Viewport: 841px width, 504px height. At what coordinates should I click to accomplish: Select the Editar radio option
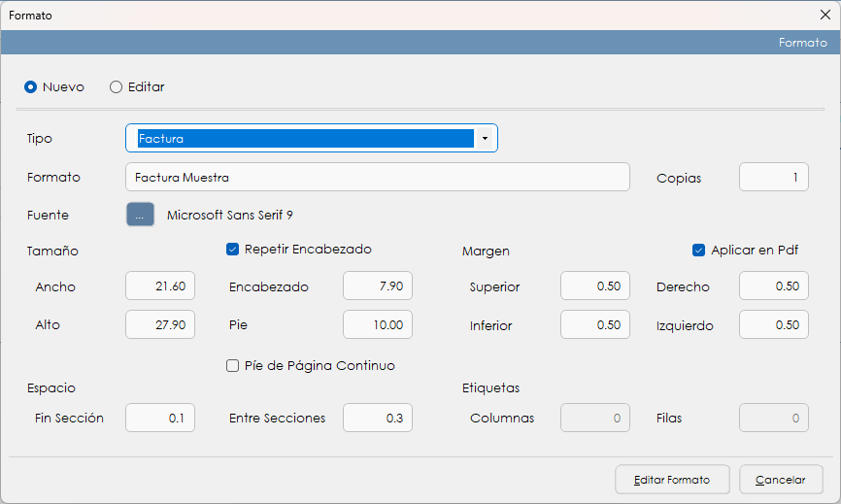[x=117, y=87]
